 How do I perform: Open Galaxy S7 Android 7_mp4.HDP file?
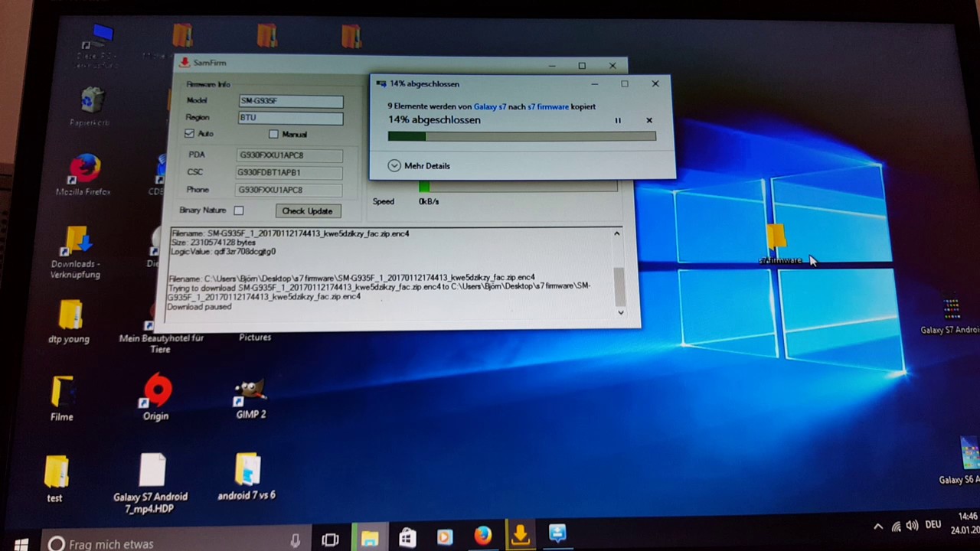point(151,482)
